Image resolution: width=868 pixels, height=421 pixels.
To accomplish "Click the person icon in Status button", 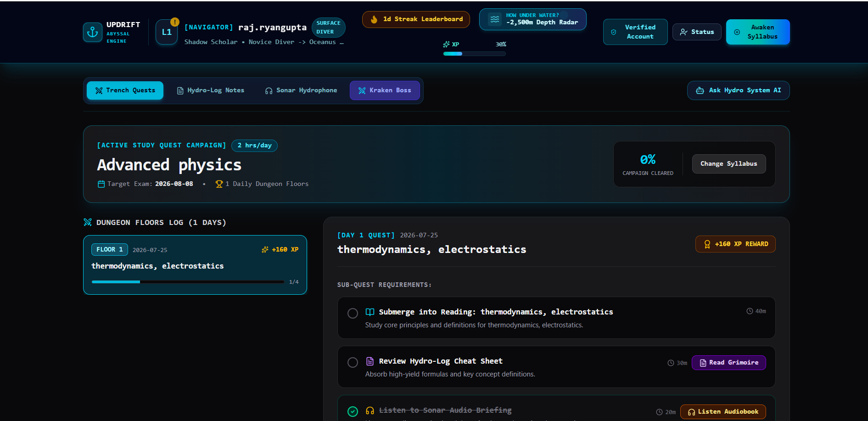I will pyautogui.click(x=683, y=32).
